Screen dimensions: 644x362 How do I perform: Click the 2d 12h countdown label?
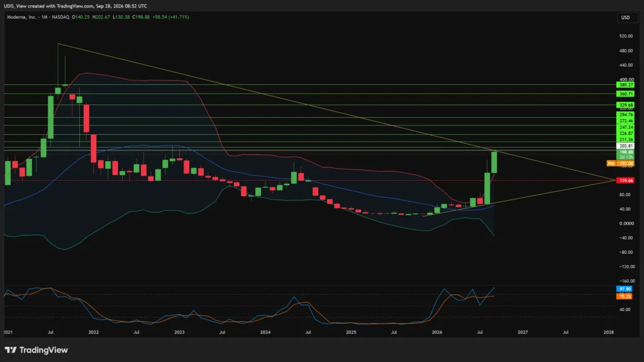(x=625, y=157)
